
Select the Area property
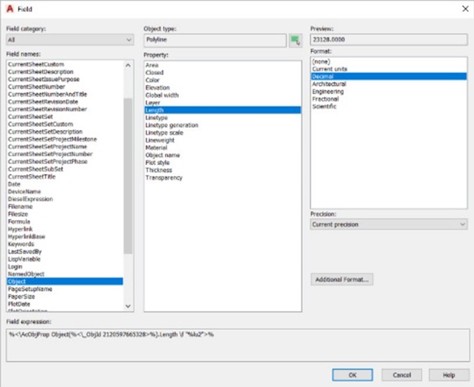(x=223, y=65)
